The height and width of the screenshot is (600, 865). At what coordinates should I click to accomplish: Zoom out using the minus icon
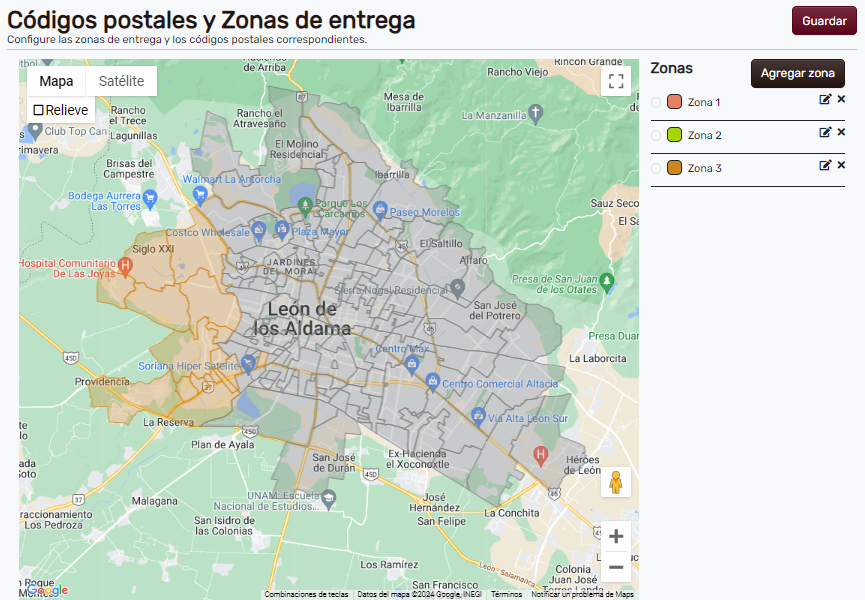point(616,567)
